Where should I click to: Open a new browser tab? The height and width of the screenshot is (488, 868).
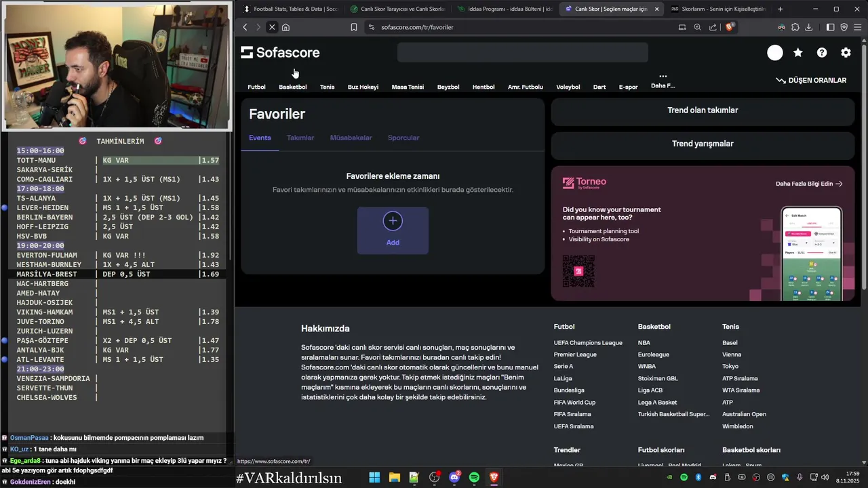coord(780,9)
